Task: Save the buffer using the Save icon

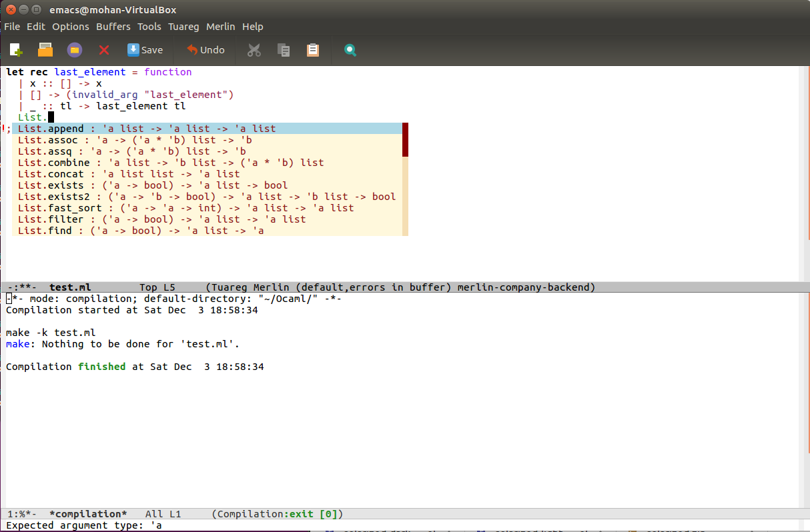Action: [x=145, y=49]
